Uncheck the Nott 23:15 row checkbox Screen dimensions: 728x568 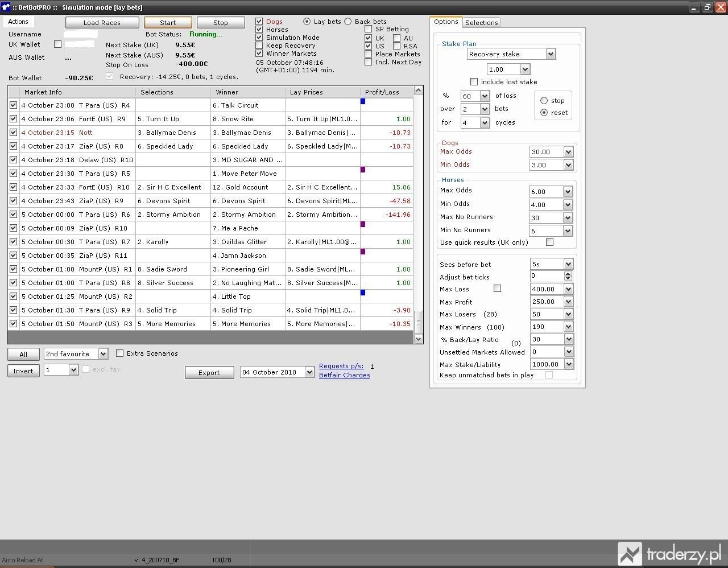pyautogui.click(x=14, y=133)
